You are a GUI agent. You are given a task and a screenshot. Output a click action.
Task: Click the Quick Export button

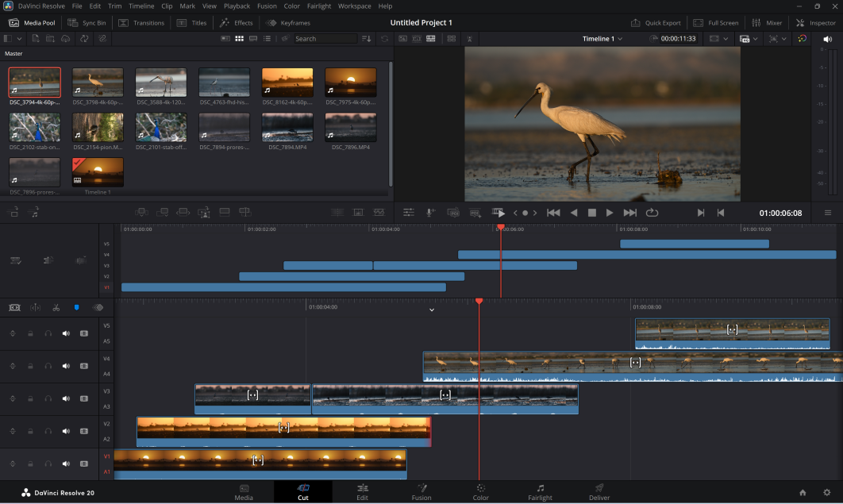pos(656,23)
